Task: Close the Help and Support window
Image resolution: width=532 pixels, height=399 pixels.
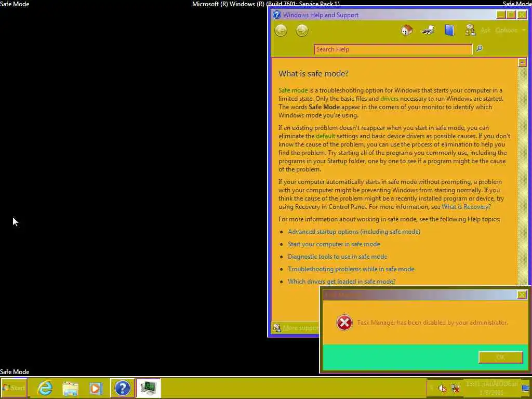Action: click(522, 15)
